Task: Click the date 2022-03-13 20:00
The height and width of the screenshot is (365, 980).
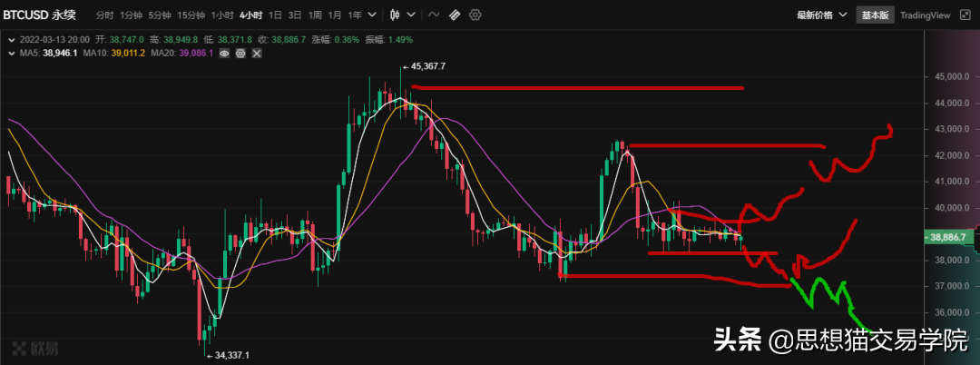Action: coord(54,39)
